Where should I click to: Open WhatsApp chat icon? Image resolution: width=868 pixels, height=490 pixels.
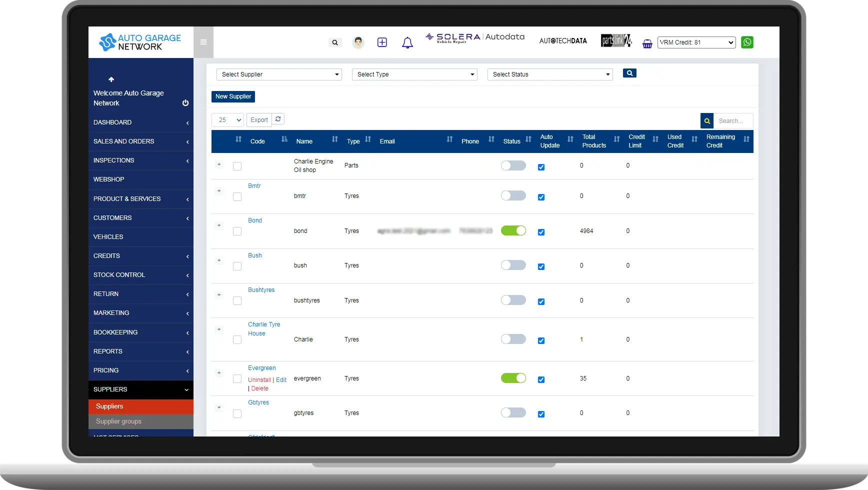pos(747,42)
